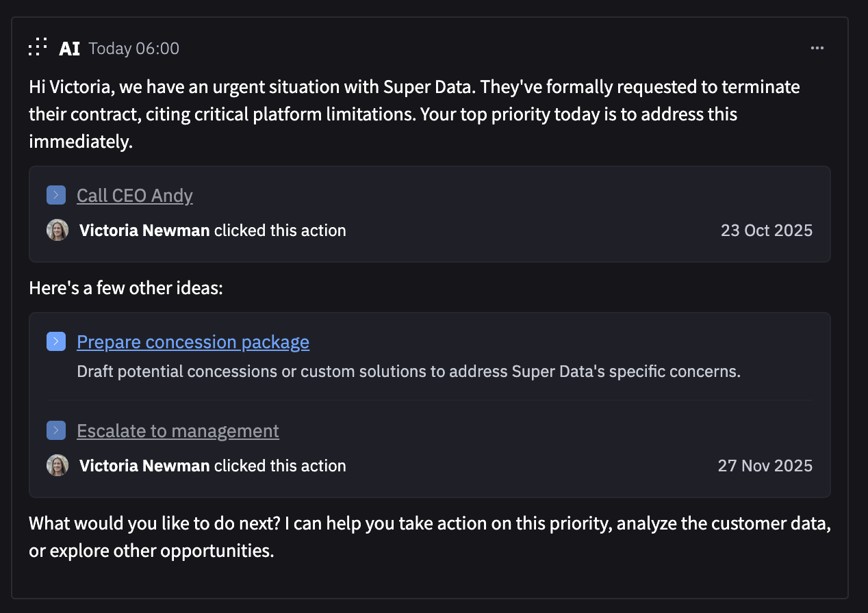This screenshot has height=613, width=868.
Task: Click the AI dotted logo icon
Action: point(38,47)
